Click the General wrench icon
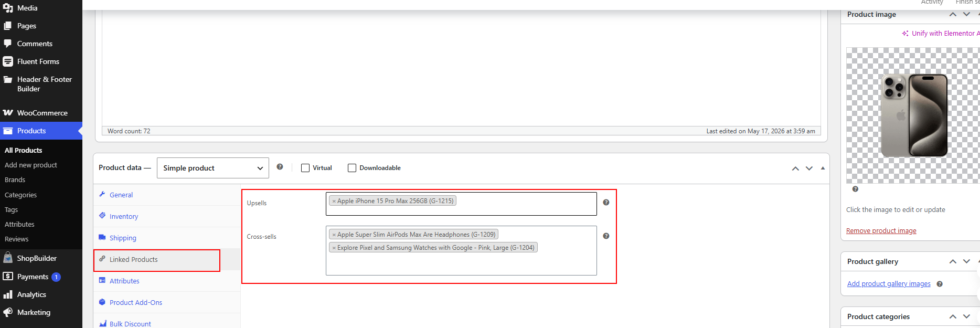The height and width of the screenshot is (328, 980). [x=102, y=194]
